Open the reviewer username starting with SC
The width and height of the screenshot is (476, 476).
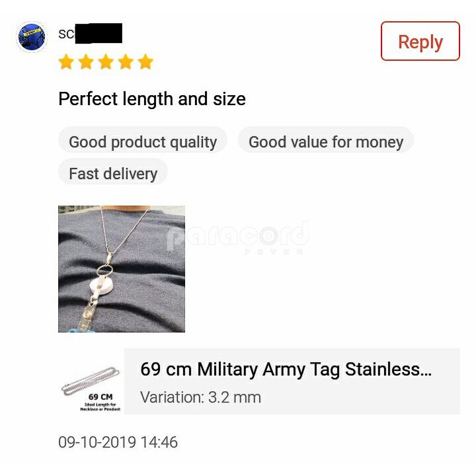click(90, 34)
